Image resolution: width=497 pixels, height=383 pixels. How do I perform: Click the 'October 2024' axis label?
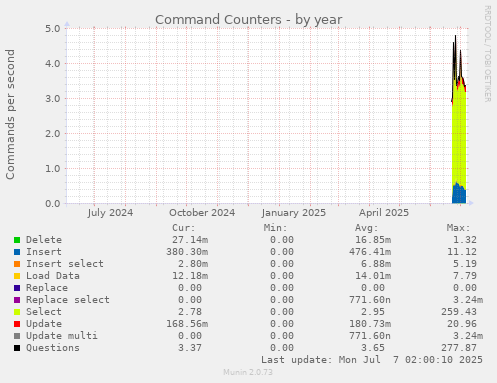(x=202, y=213)
